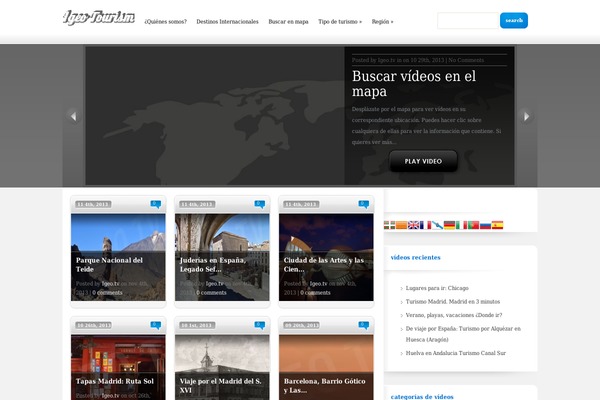The width and height of the screenshot is (600, 400).
Task: Click '0 comments' on Ciudad de las Artes card
Action: [x=315, y=292]
